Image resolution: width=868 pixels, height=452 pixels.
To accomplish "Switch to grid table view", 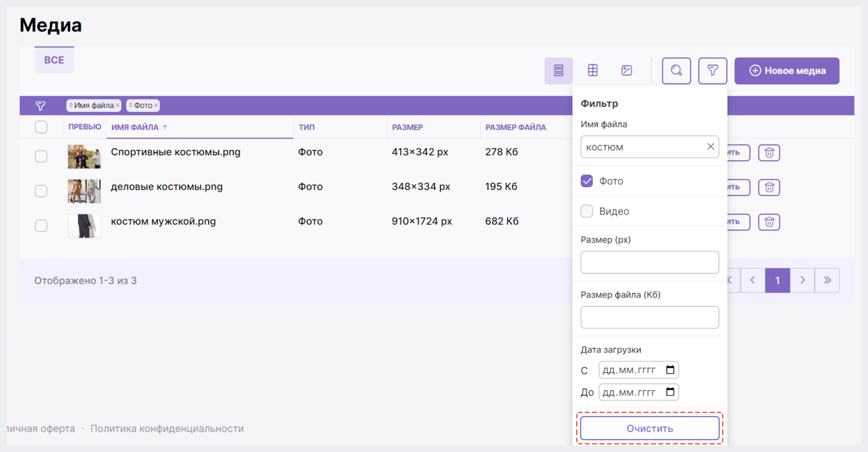I will click(x=593, y=71).
